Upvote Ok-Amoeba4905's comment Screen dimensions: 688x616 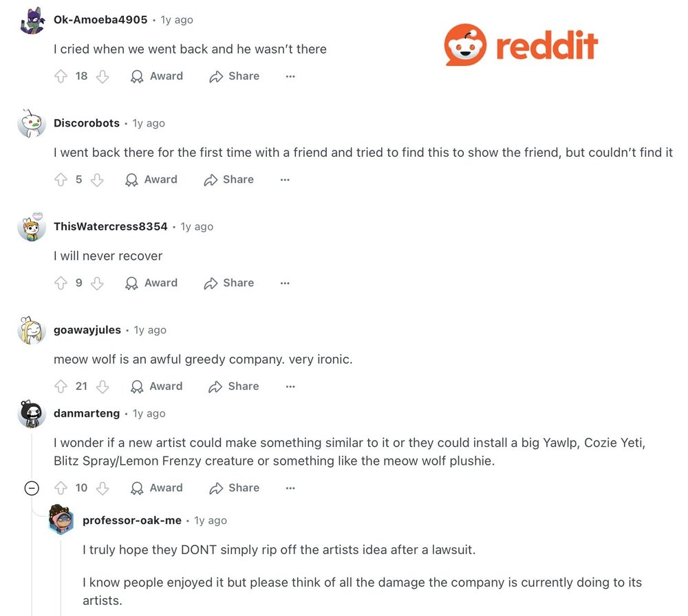tap(61, 76)
